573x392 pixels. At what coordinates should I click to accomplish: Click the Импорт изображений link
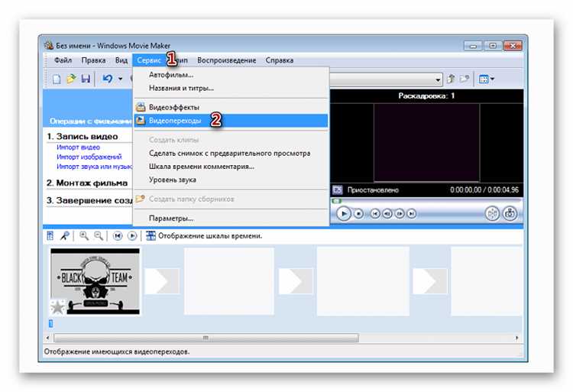click(89, 157)
